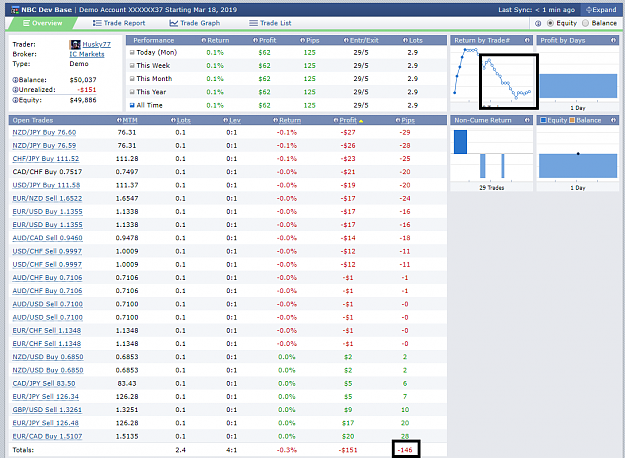Image resolution: width=625 pixels, height=458 pixels.
Task: Sort Open Trades by Lev column
Action: click(235, 120)
